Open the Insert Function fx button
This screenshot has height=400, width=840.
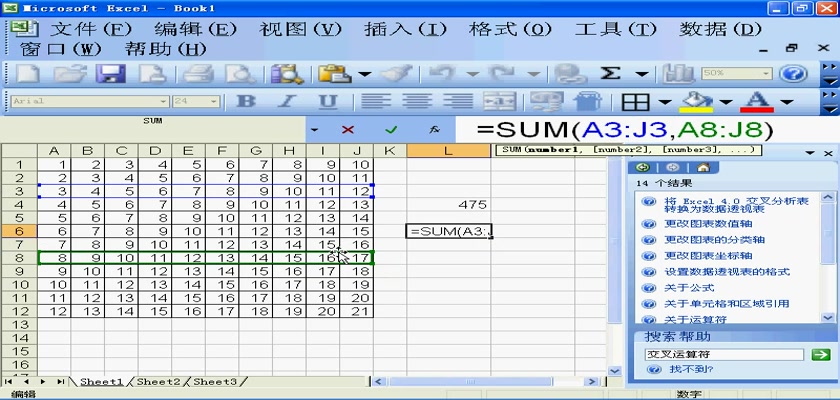coord(435,130)
